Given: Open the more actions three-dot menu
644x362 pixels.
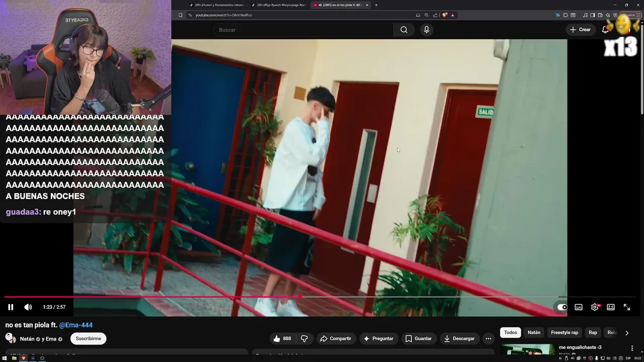Looking at the screenshot, I should tap(488, 339).
